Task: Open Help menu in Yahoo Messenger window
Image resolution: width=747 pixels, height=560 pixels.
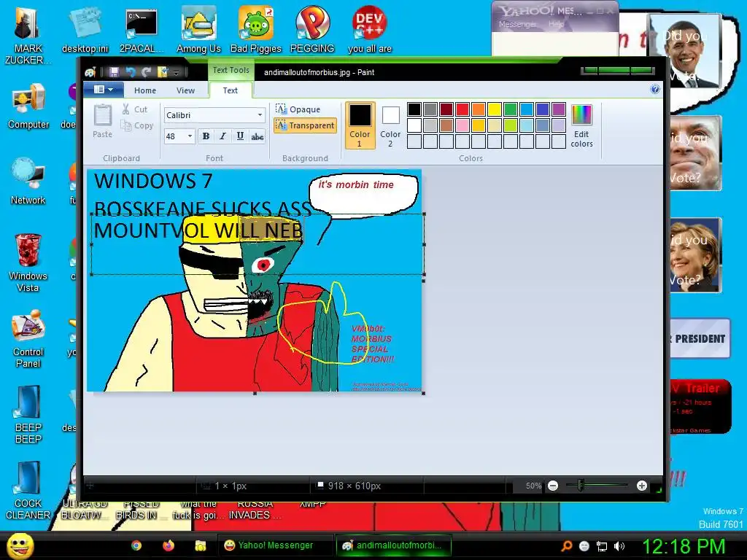Action: point(556,24)
